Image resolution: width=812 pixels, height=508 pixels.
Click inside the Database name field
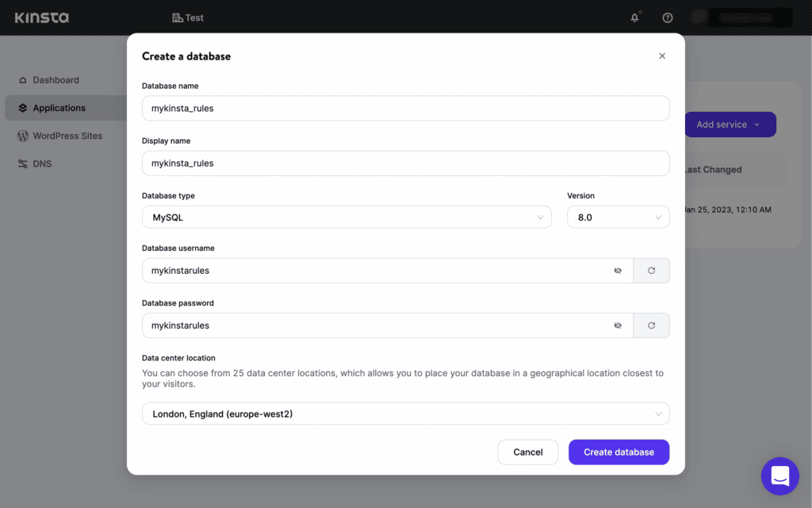(405, 107)
